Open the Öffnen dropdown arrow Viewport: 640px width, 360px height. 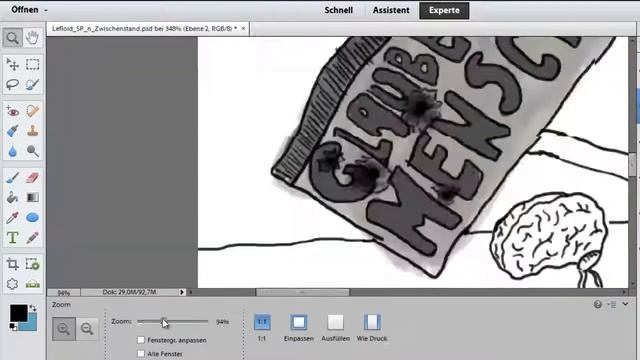pos(46,10)
